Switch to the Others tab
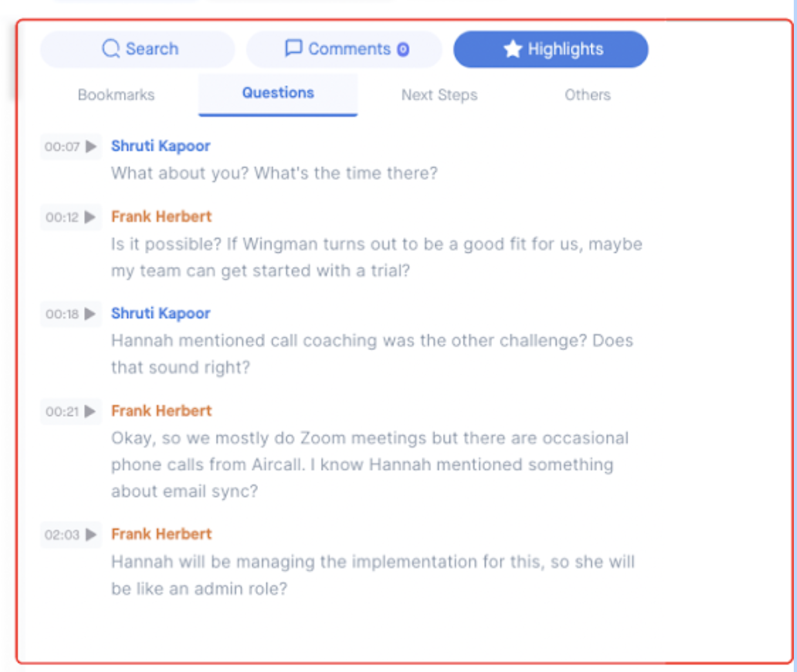The image size is (797, 672). point(587,95)
